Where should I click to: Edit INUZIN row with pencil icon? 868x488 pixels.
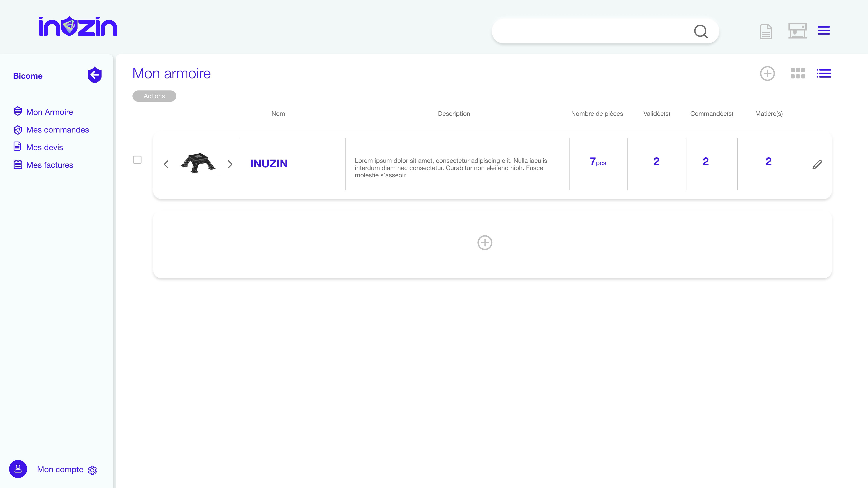[x=817, y=164]
